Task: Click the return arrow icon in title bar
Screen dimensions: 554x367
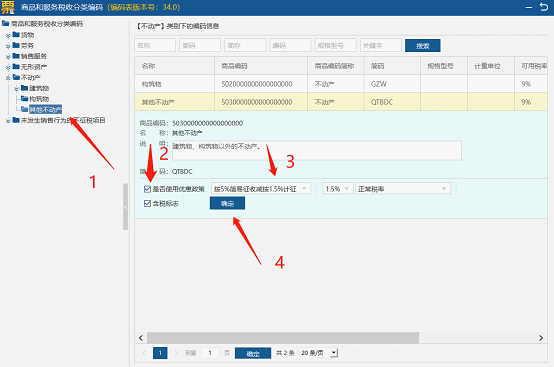Action: (544, 7)
